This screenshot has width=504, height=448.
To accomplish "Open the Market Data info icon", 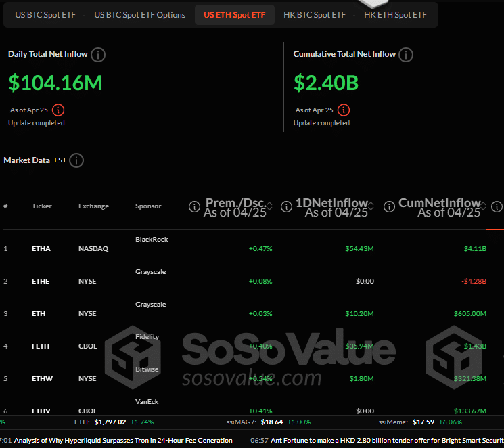I will (x=76, y=160).
